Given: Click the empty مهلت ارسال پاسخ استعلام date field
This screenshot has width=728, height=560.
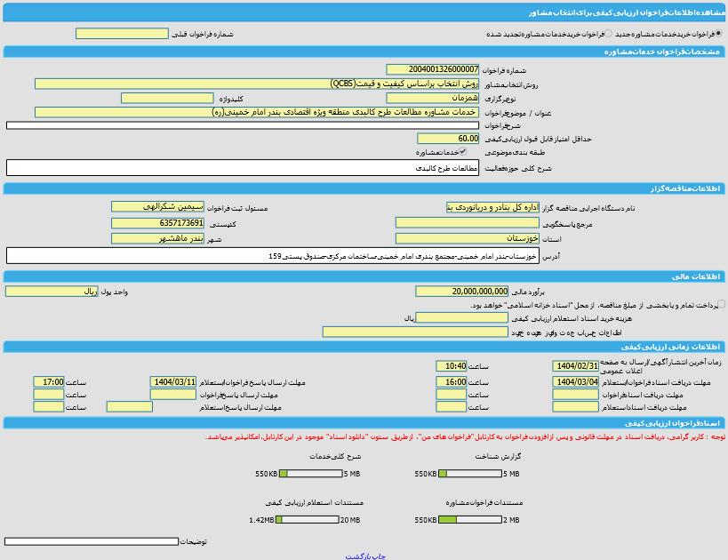Looking at the screenshot, I should [x=130, y=407].
